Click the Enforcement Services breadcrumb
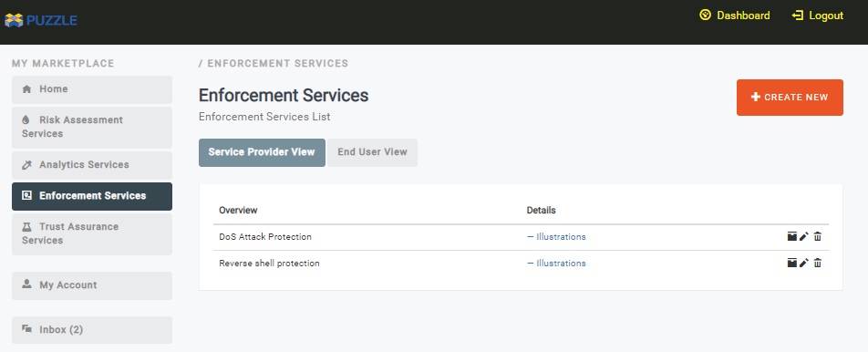The height and width of the screenshot is (352, 868). click(x=278, y=63)
